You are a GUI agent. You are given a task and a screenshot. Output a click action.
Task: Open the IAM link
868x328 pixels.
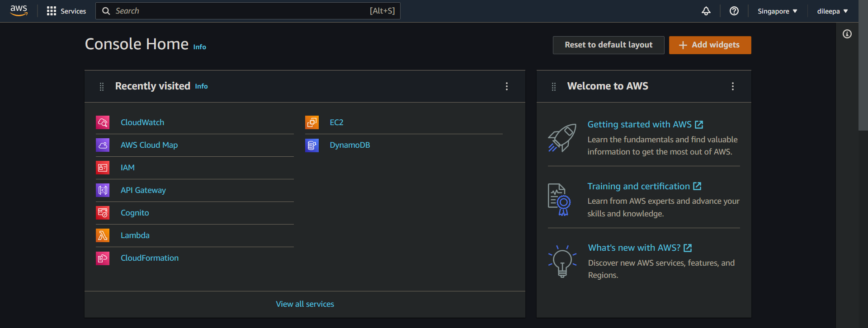[127, 168]
